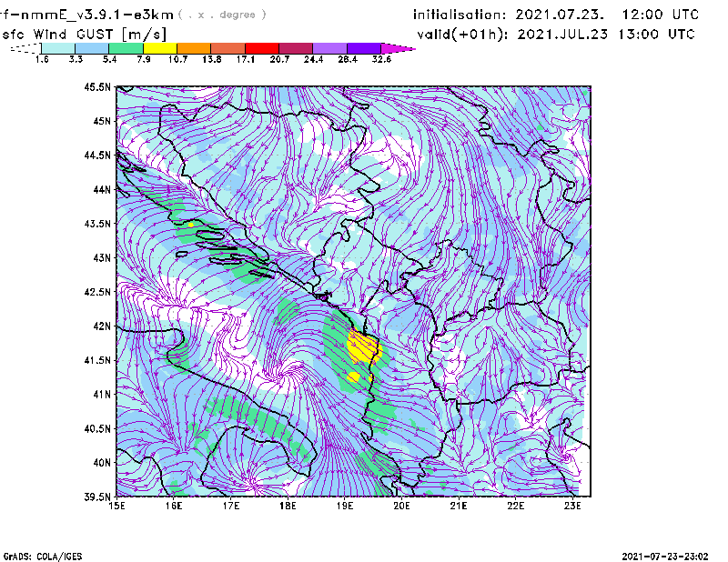
Task: Click the 17E longitude label
Action: [231, 506]
